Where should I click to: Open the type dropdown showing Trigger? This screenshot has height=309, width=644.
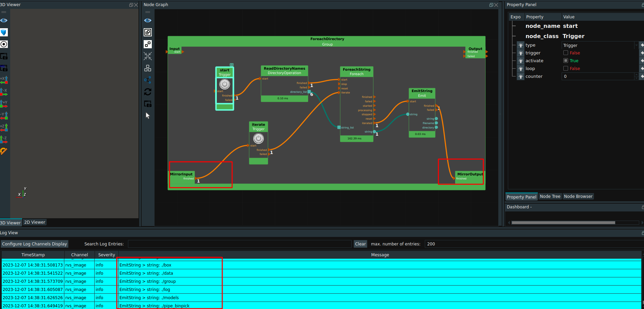pos(600,45)
